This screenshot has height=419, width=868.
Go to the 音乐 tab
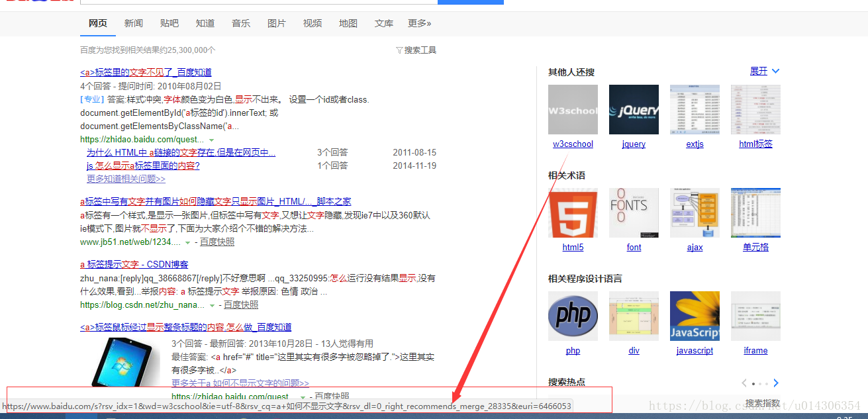(240, 23)
